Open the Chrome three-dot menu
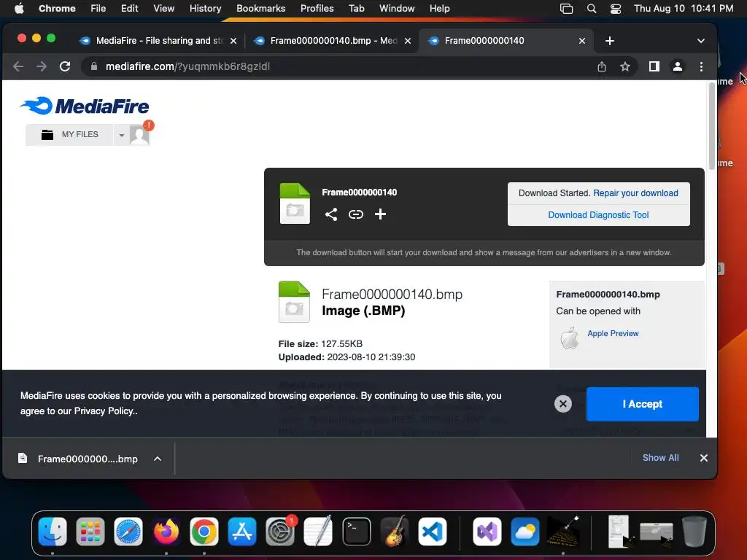Screen dimensions: 747x560 [701, 66]
